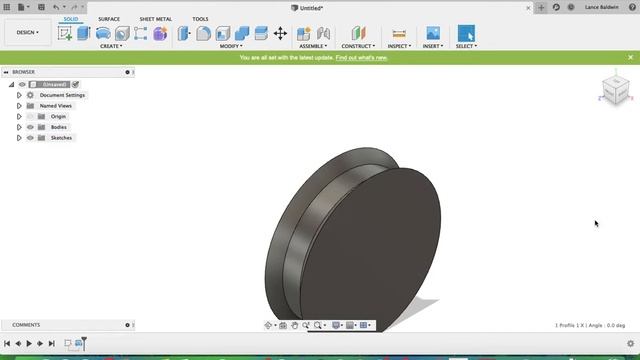Open the File menu dropdown
The image size is (640, 360).
pos(23,7)
